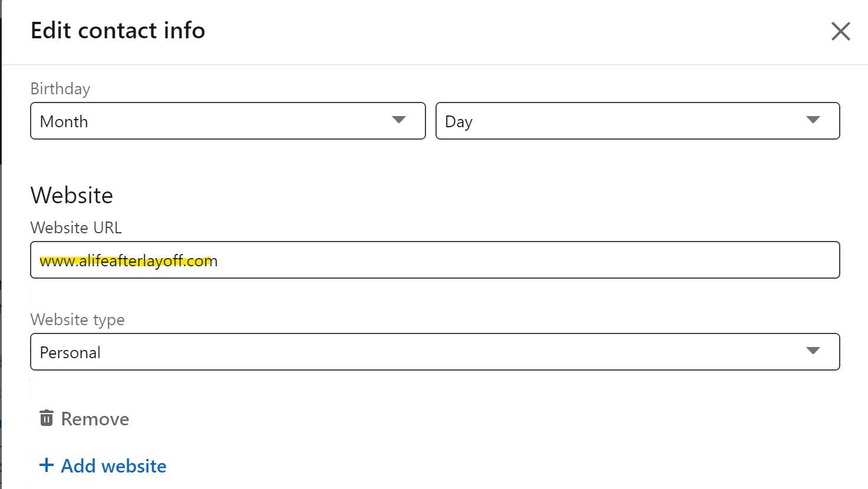Click the Day dropdown caret arrow
The width and height of the screenshot is (868, 489).
point(813,120)
